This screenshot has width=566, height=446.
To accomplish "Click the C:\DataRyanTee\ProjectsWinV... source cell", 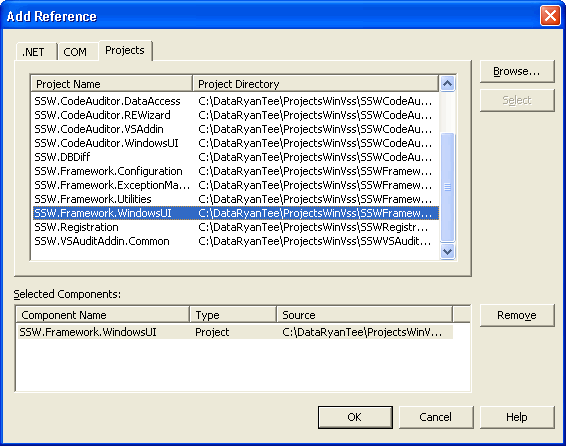I will [x=362, y=332].
